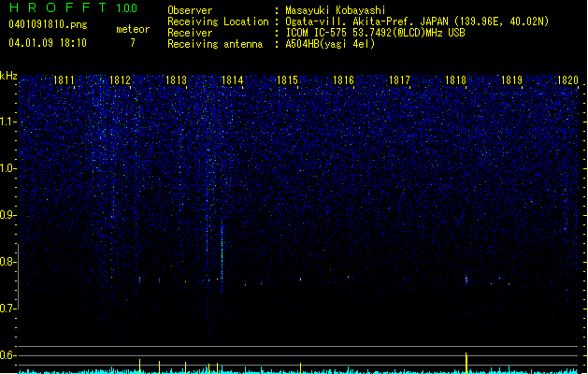Click the tall yellow level spike near 1818
The image size is (588, 374).
pos(466,363)
